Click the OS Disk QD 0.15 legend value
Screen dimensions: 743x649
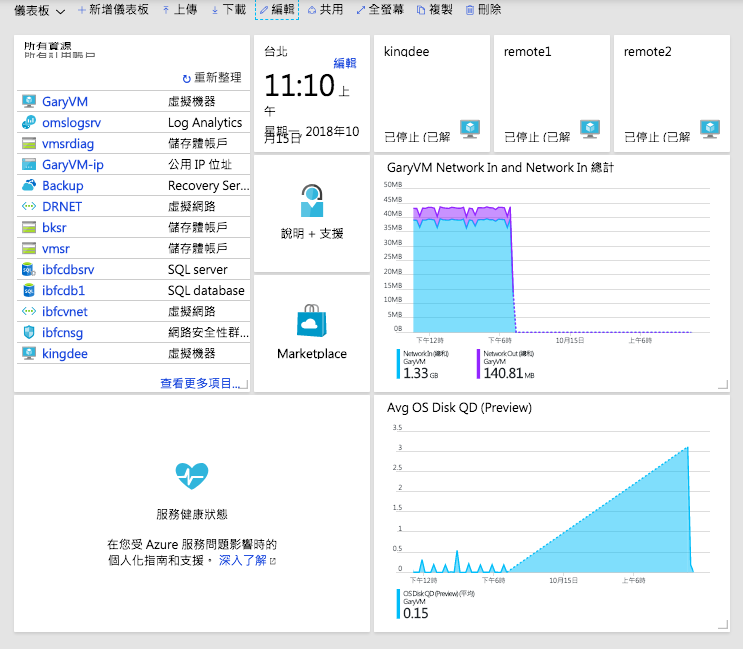416,613
